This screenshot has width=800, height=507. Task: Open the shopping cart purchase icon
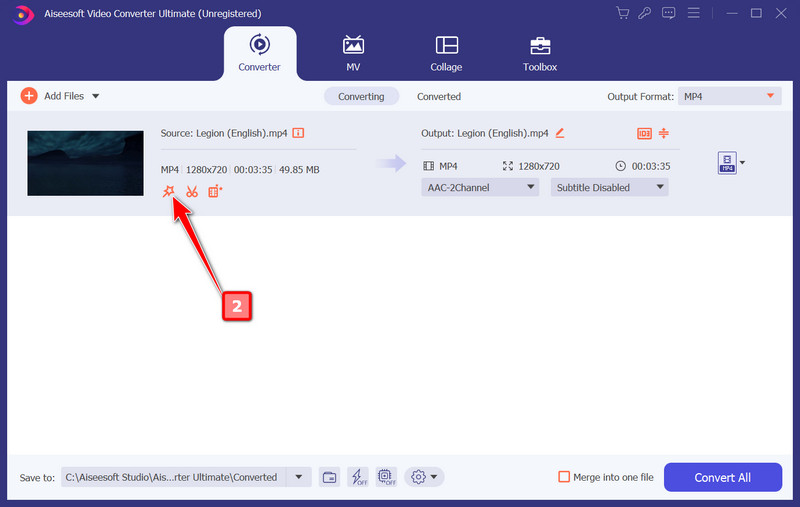(623, 13)
